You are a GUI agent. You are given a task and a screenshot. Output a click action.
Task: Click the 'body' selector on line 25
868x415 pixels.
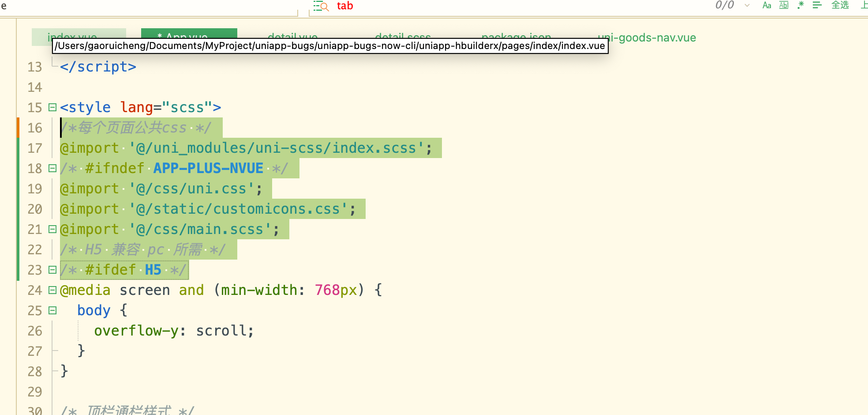click(x=94, y=310)
